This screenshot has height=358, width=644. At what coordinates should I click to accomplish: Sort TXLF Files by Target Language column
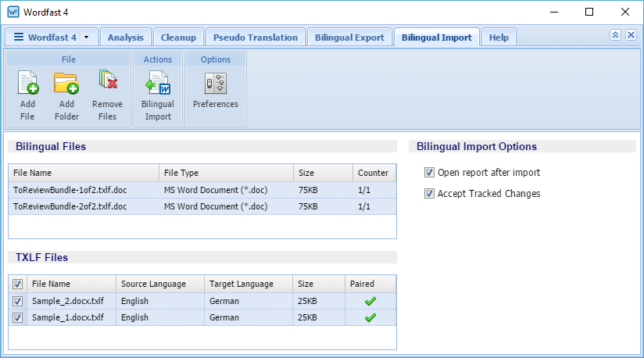(x=249, y=284)
